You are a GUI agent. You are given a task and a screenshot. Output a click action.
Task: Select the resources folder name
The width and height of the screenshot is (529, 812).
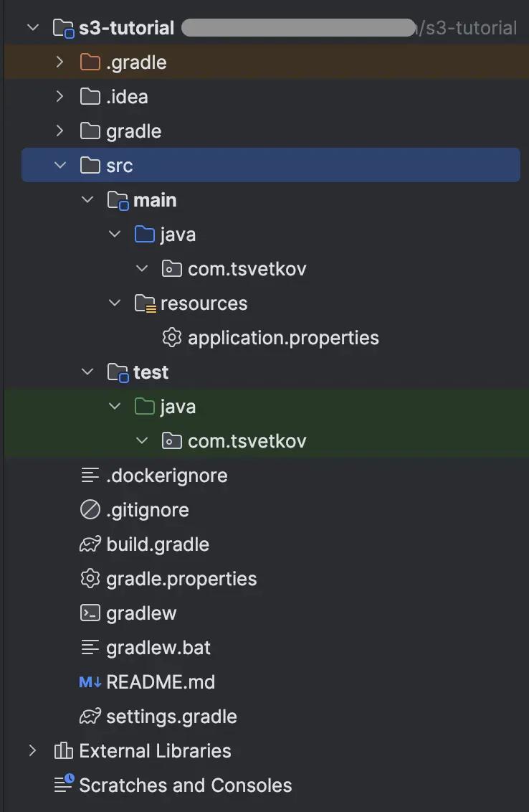pos(204,303)
